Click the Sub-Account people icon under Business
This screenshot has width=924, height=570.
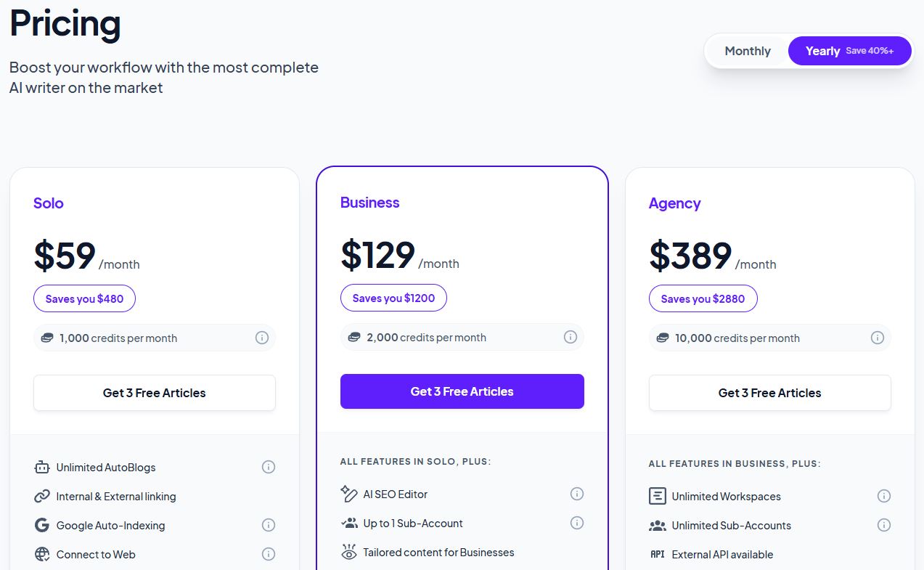[x=349, y=523]
